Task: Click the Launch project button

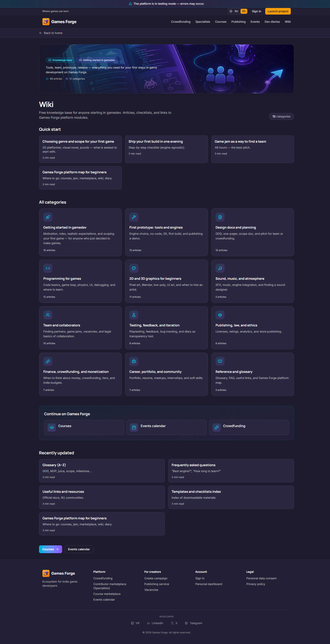Action: (x=278, y=11)
